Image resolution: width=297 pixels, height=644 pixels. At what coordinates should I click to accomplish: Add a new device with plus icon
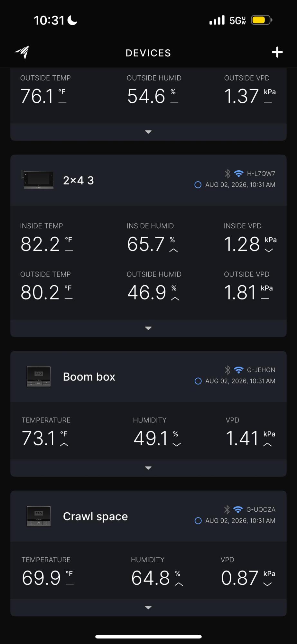277,52
